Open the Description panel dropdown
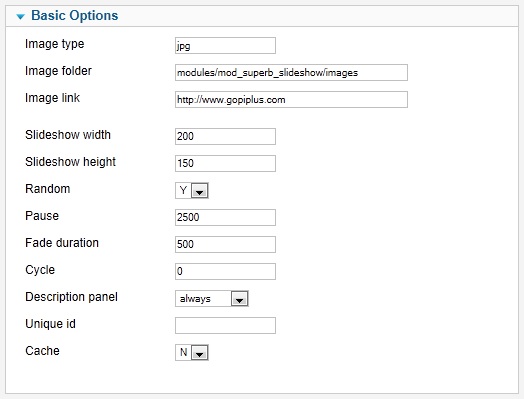 tap(212, 298)
